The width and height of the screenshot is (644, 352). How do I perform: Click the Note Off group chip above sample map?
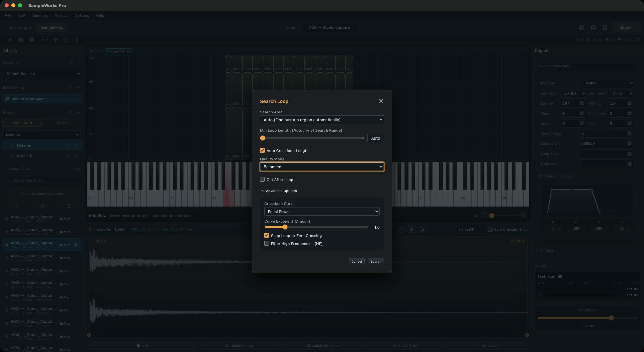click(118, 51)
